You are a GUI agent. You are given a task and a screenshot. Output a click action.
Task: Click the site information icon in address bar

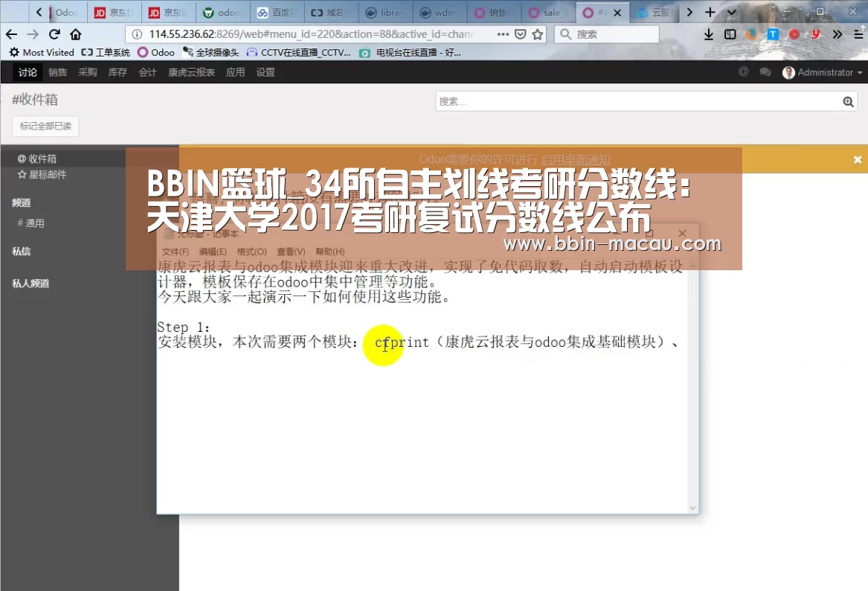point(137,34)
